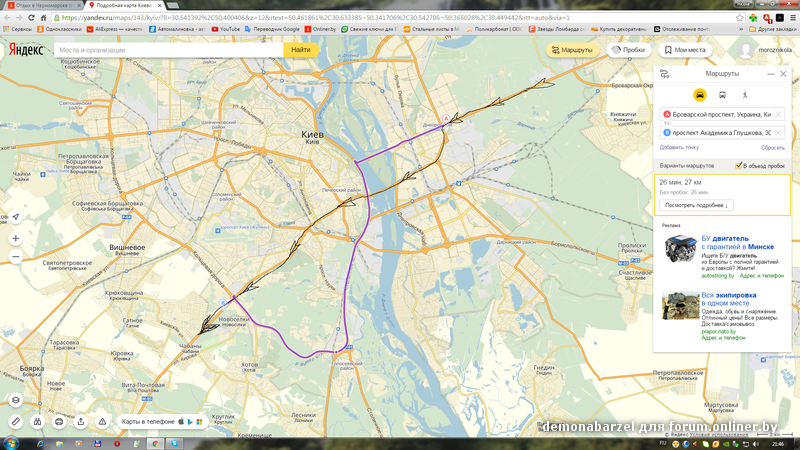This screenshot has height=450, width=800.
Task: Open Google Play maps link
Action: 190,422
